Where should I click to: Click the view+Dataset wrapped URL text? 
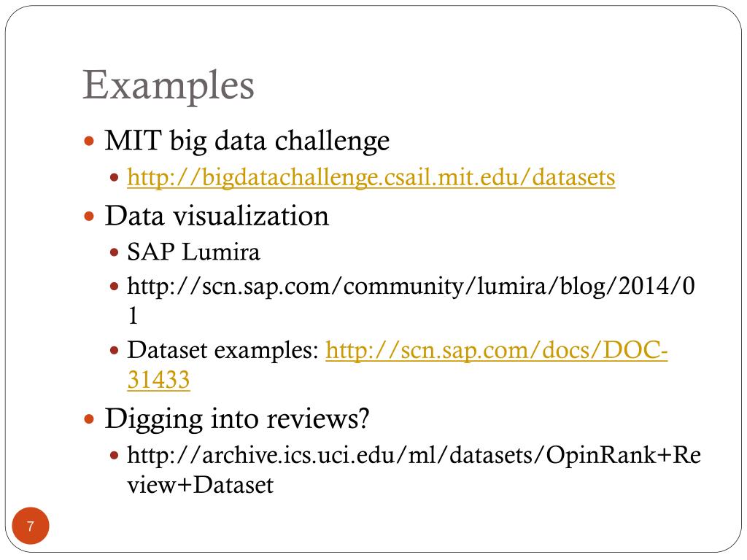click(200, 485)
